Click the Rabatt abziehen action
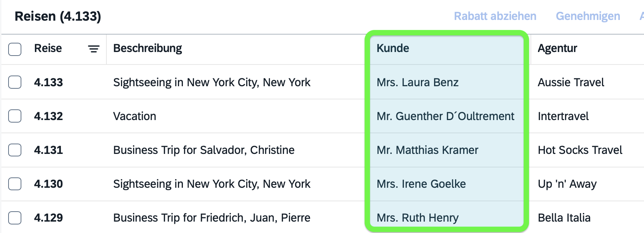This screenshot has height=233, width=644. [x=495, y=16]
